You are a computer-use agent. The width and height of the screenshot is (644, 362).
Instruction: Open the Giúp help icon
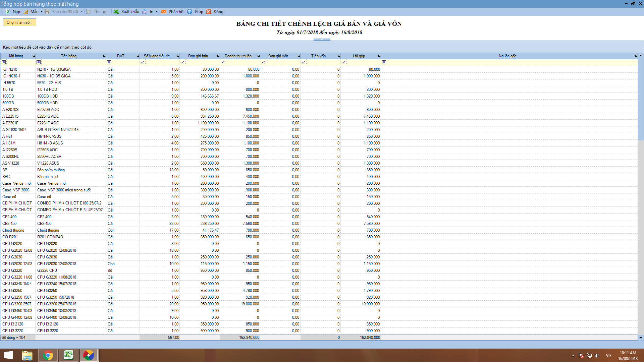pos(190,12)
